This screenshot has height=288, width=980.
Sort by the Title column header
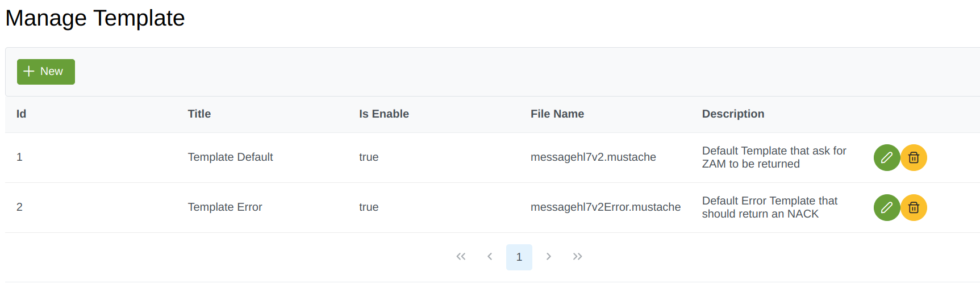[x=199, y=114]
